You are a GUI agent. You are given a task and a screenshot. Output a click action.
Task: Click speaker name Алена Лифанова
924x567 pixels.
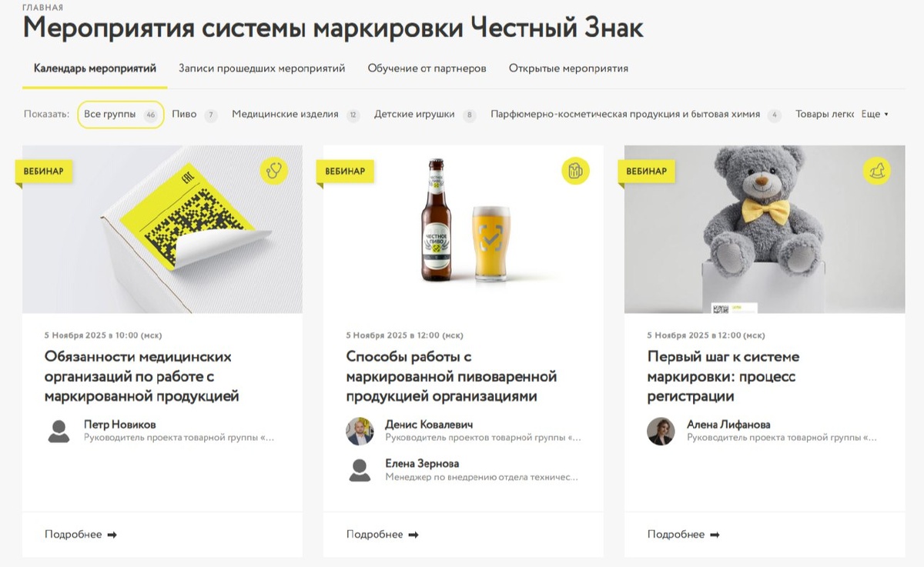click(x=728, y=425)
